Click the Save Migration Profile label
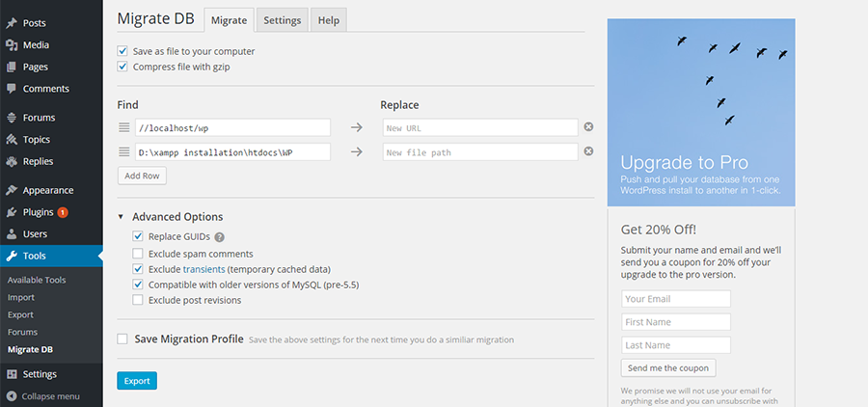Image resolution: width=868 pixels, height=407 pixels. pos(189,339)
